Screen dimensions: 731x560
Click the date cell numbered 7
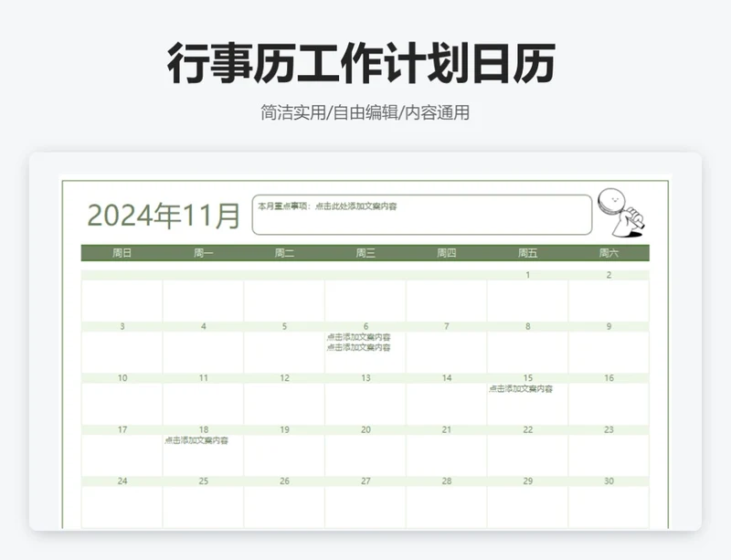click(447, 326)
